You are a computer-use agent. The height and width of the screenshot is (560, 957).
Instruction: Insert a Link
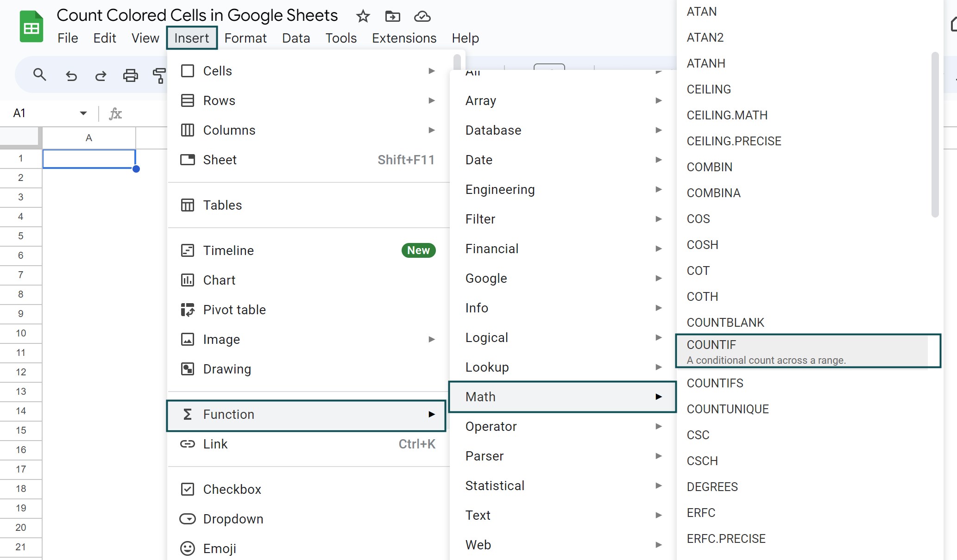click(x=308, y=444)
